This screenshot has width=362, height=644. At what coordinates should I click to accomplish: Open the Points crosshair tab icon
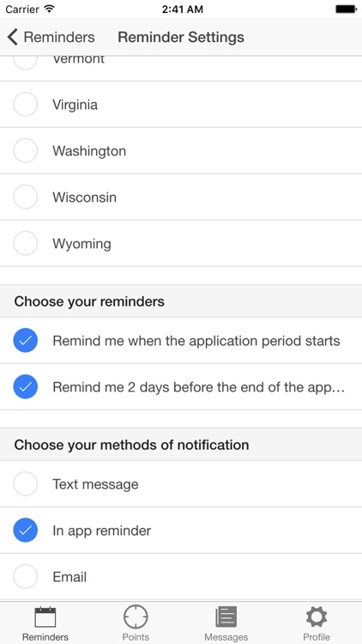[136, 617]
